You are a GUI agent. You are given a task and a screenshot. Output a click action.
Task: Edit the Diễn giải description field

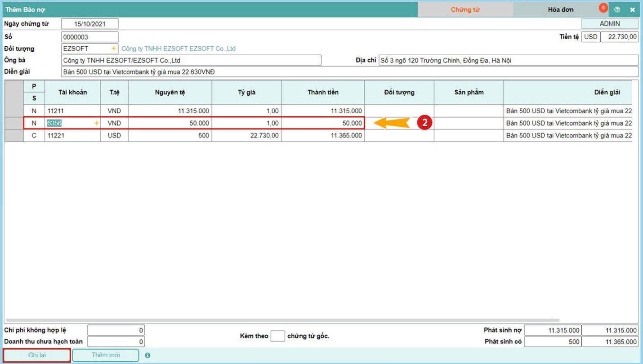coord(349,72)
